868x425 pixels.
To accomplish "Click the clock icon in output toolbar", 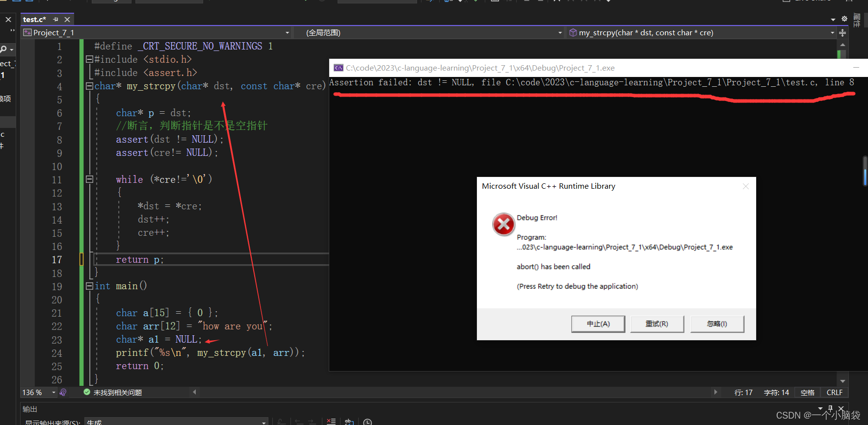I will tap(368, 422).
